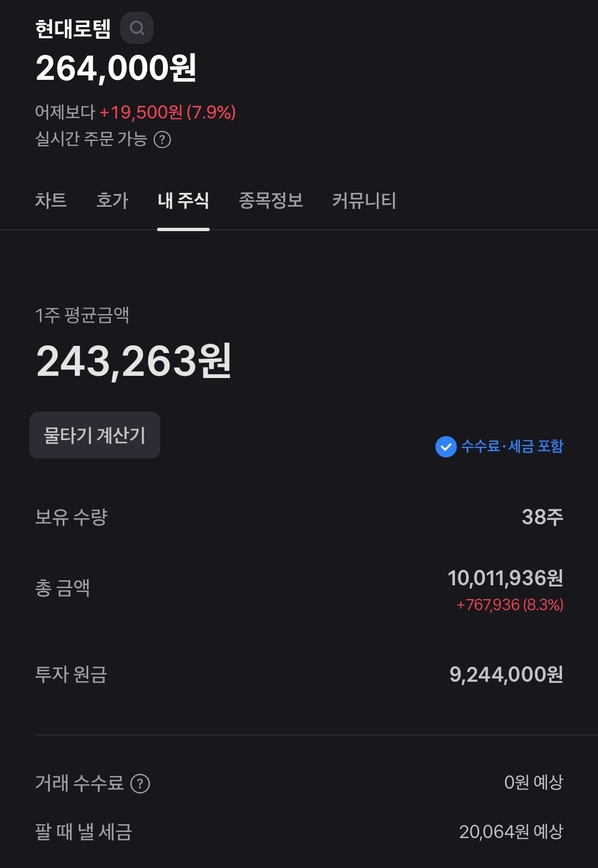This screenshot has height=868, width=598.
Task: Click the 현대로템 stock name title
Action: 73,29
